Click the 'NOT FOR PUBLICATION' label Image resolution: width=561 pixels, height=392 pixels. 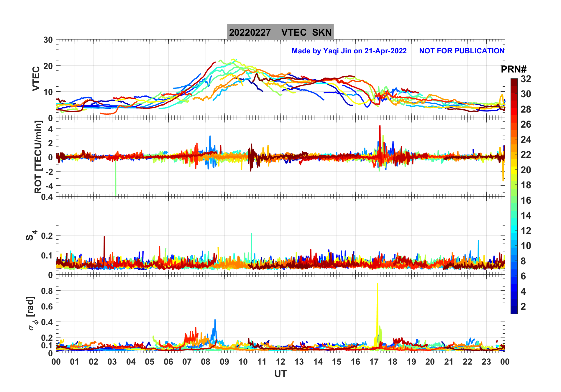462,51
